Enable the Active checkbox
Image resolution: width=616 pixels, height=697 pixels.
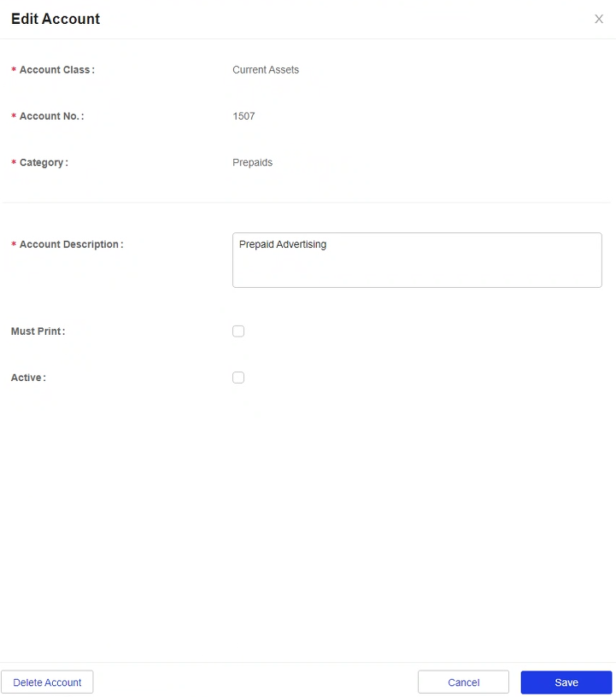tap(238, 378)
